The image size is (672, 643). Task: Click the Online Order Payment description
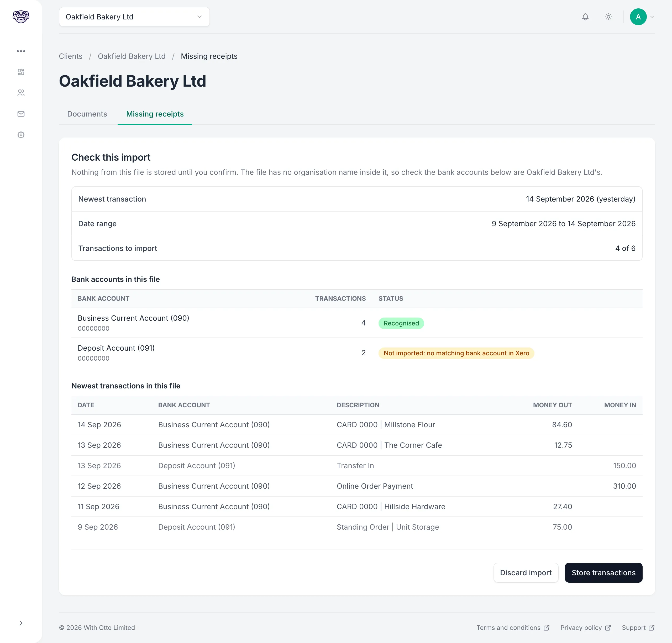click(x=375, y=486)
